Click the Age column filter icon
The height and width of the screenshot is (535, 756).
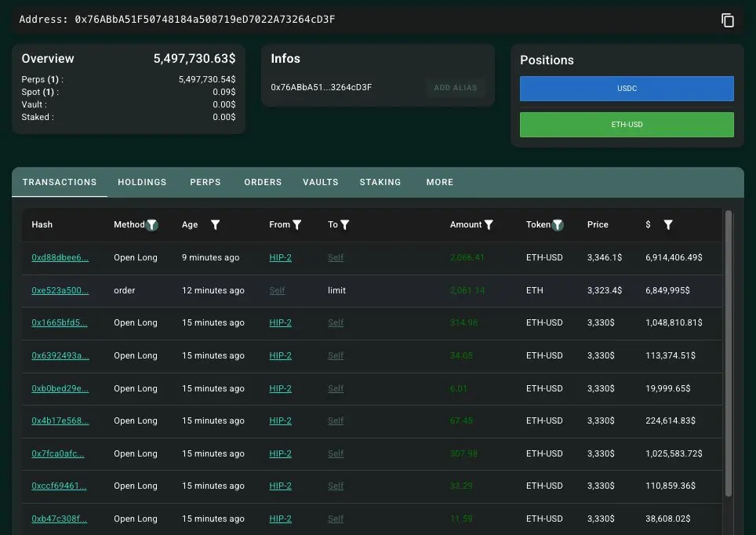(x=215, y=225)
